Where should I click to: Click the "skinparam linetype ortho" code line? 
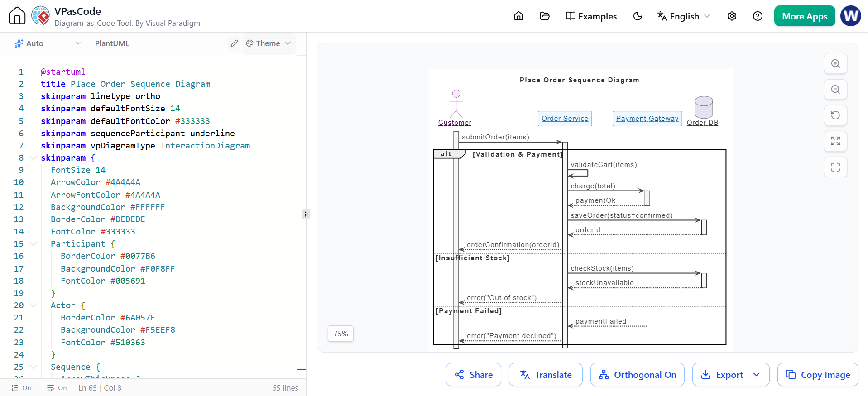(x=101, y=96)
